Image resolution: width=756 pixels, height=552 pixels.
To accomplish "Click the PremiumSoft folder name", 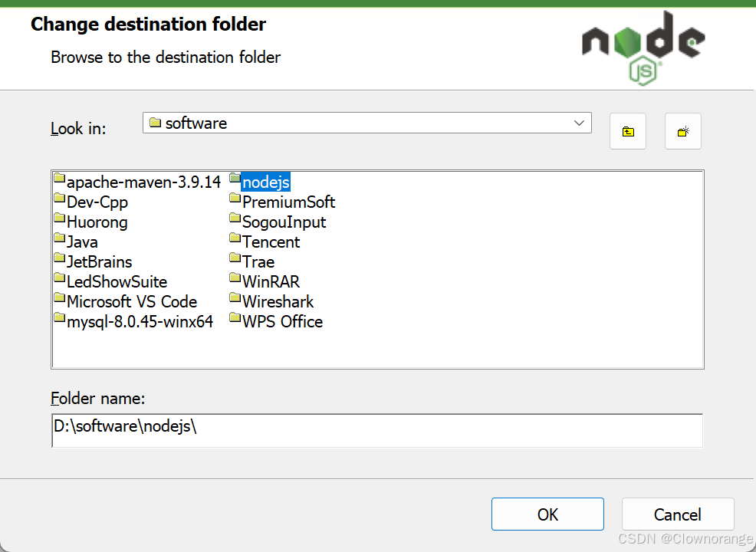I will pos(289,202).
